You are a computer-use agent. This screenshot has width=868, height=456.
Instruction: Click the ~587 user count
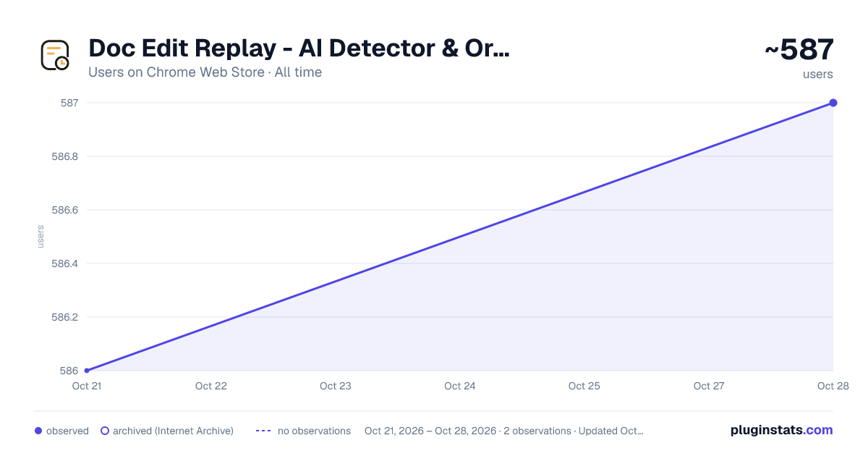coord(799,50)
